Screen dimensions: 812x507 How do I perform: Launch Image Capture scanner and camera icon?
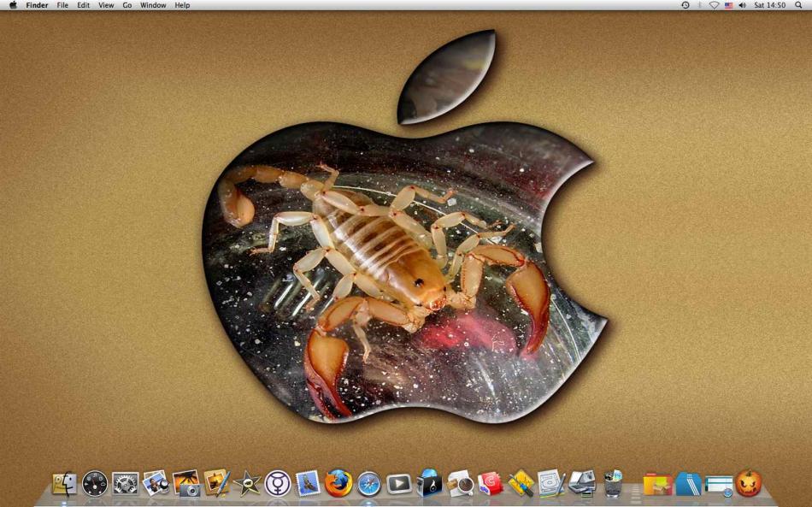click(581, 483)
